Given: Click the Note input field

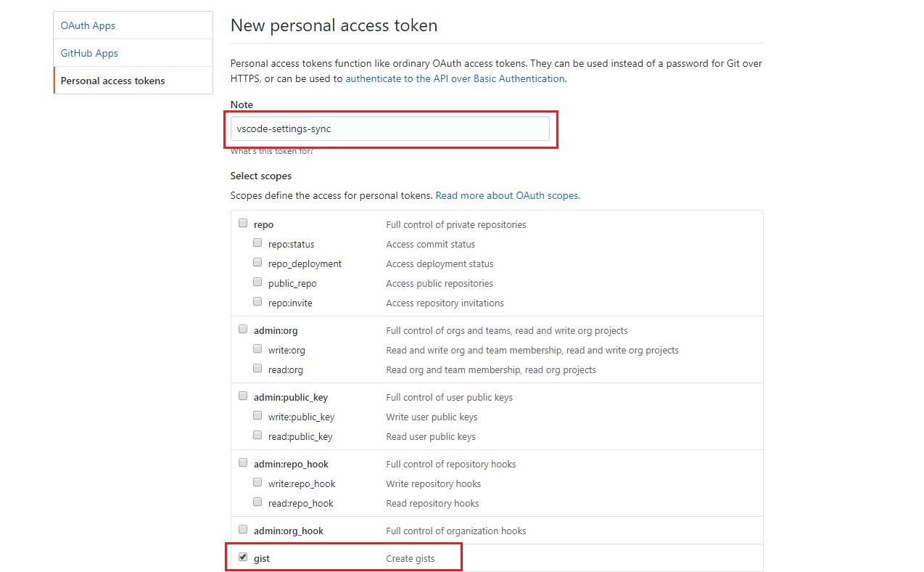Looking at the screenshot, I should (x=390, y=128).
